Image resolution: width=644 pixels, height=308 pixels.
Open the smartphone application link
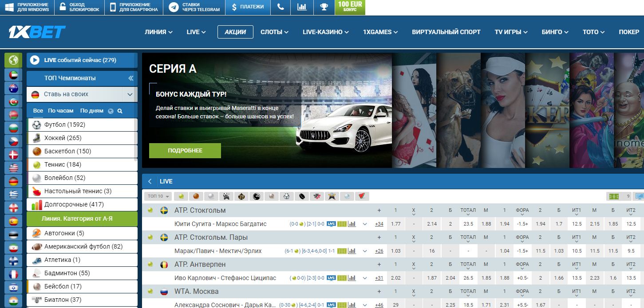pyautogui.click(x=134, y=7)
